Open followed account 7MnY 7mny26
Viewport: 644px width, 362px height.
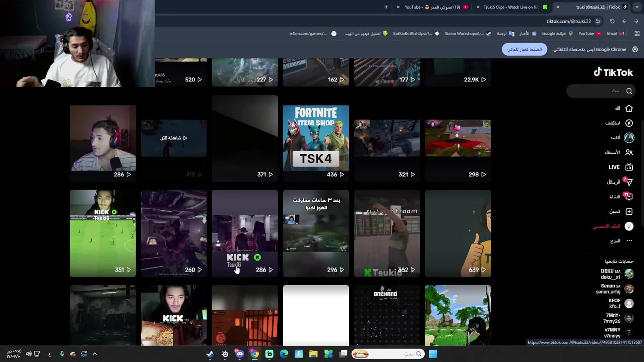pyautogui.click(x=618, y=318)
